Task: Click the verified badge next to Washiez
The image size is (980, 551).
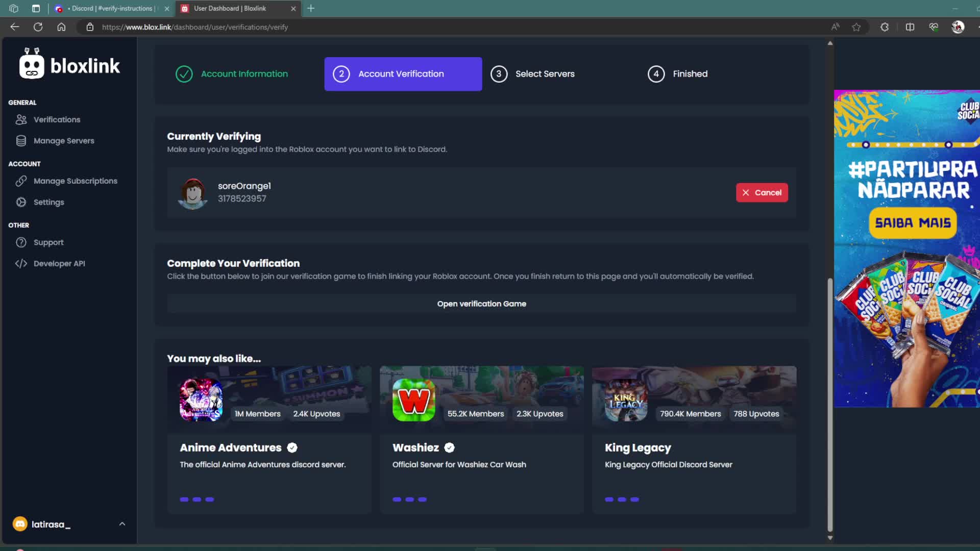Action: (x=449, y=447)
